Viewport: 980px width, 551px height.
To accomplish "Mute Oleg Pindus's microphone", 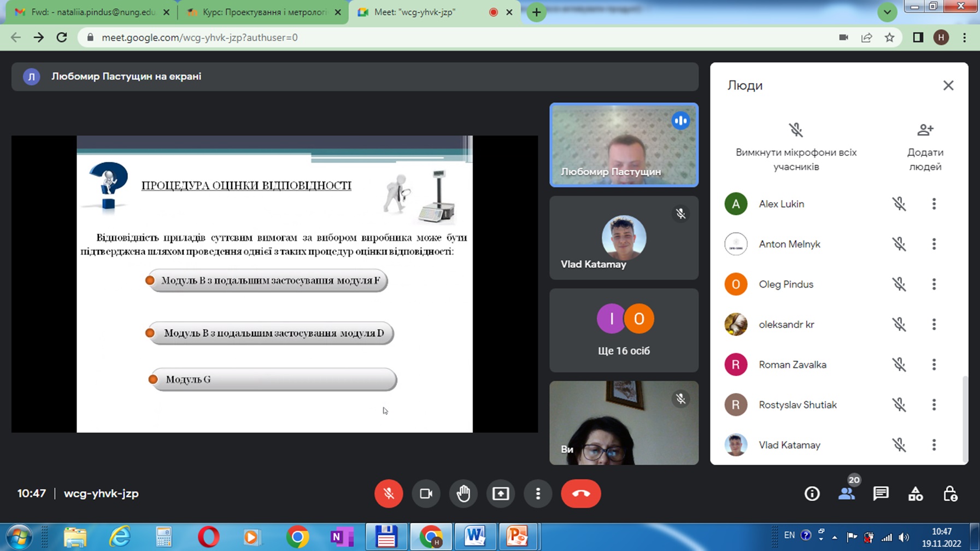I will point(899,284).
